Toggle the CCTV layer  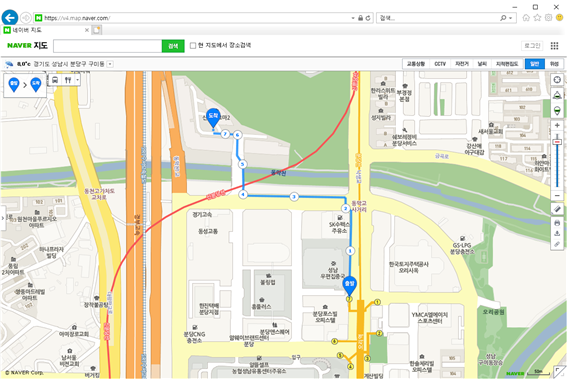tap(440, 64)
